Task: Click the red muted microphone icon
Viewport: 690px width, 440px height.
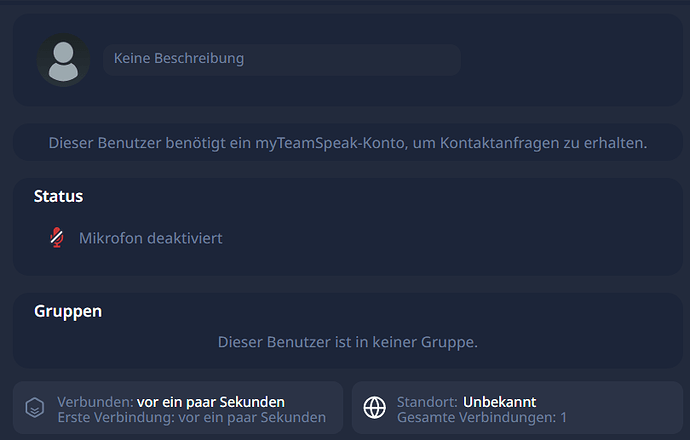Action: (x=57, y=238)
